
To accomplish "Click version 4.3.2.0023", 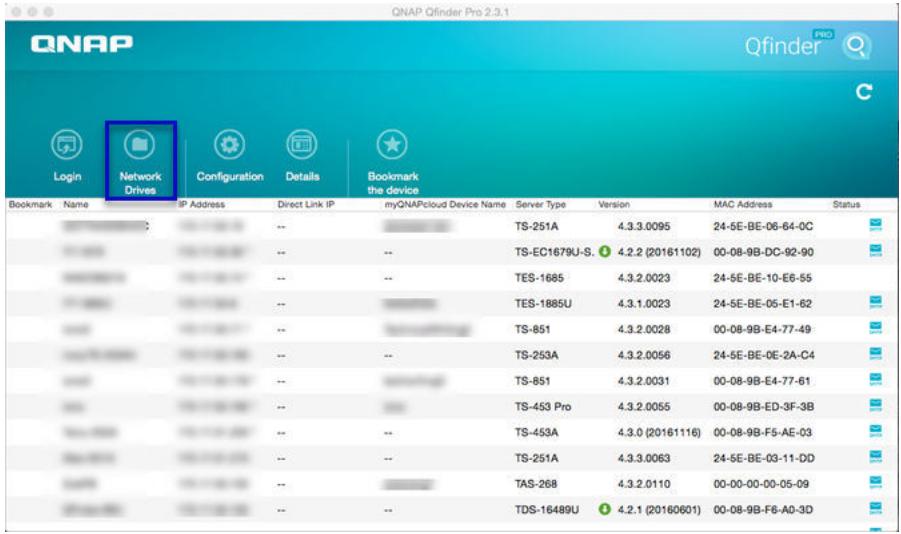I will pyautogui.click(x=644, y=278).
